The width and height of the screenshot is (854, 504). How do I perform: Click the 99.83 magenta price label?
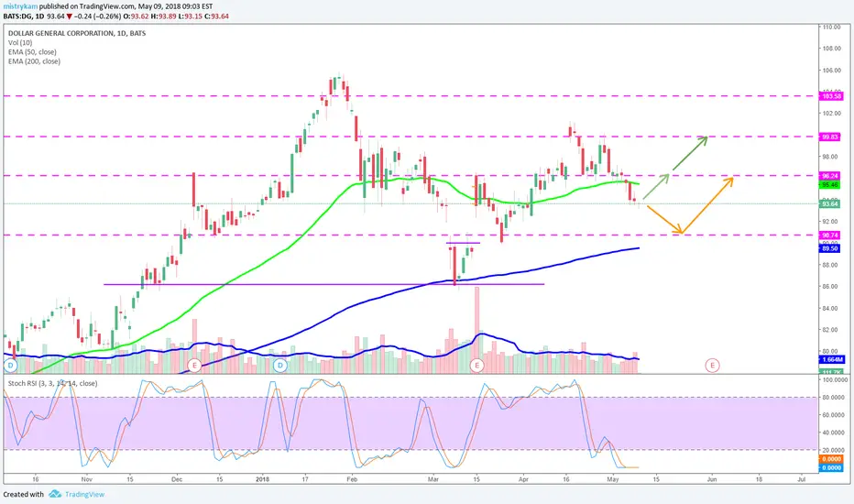click(x=830, y=137)
